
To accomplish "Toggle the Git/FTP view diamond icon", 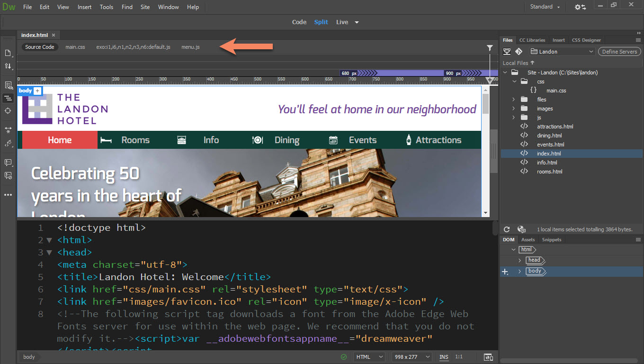I will pos(519,52).
